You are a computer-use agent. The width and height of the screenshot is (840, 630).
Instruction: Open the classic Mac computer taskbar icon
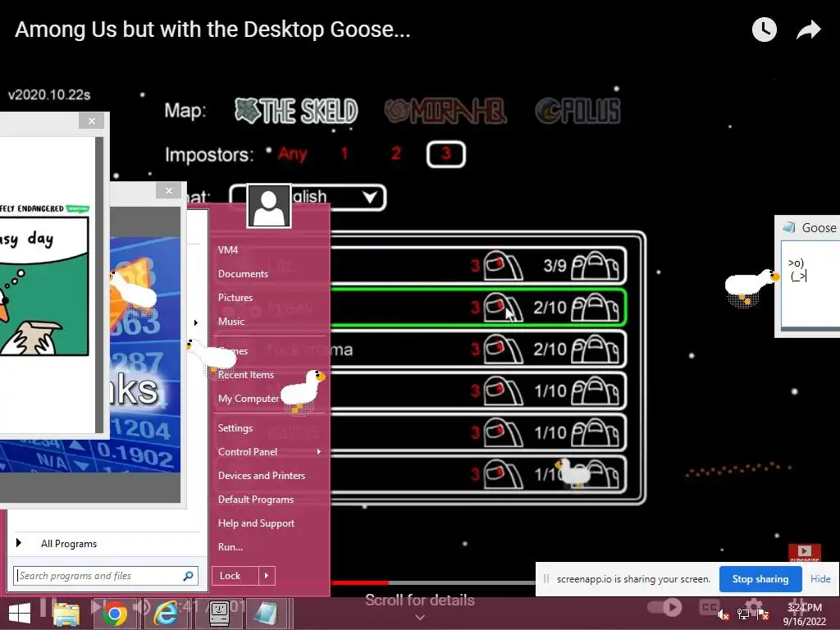tap(219, 614)
